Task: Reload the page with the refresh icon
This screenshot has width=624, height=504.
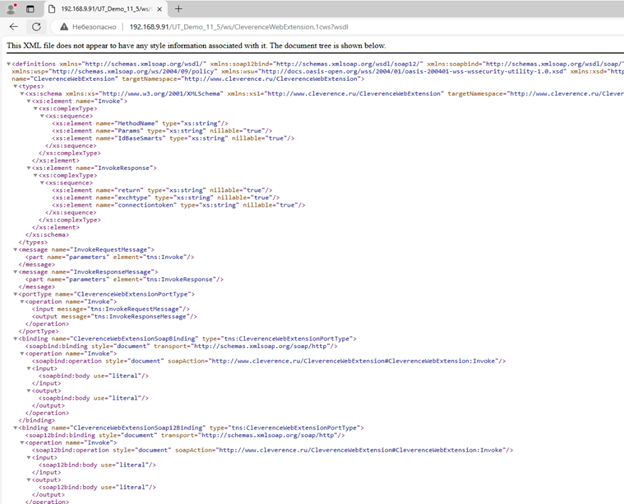Action: coord(36,26)
